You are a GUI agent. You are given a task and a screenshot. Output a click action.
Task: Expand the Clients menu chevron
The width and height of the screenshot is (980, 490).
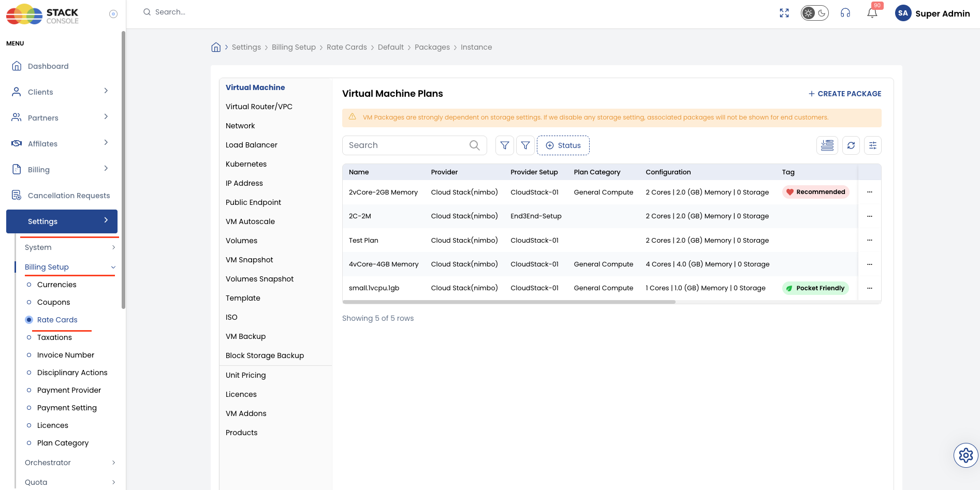click(x=106, y=91)
